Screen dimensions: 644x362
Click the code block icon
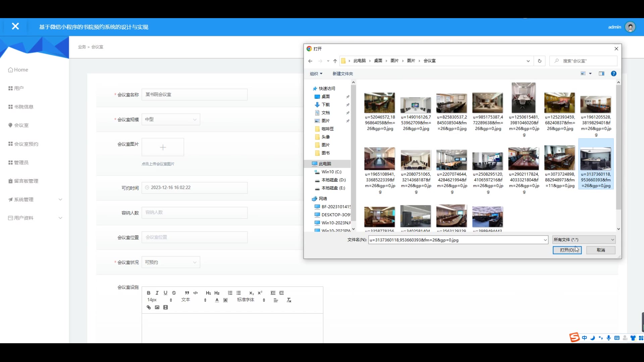tap(196, 293)
